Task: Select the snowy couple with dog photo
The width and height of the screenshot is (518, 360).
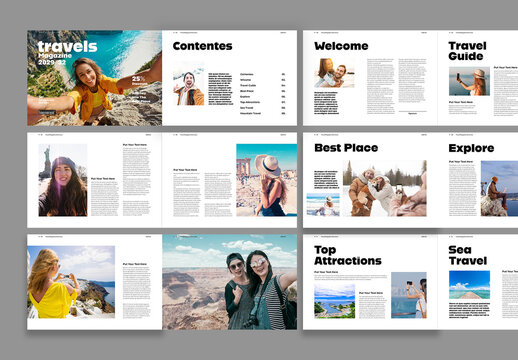Action: coord(385,188)
